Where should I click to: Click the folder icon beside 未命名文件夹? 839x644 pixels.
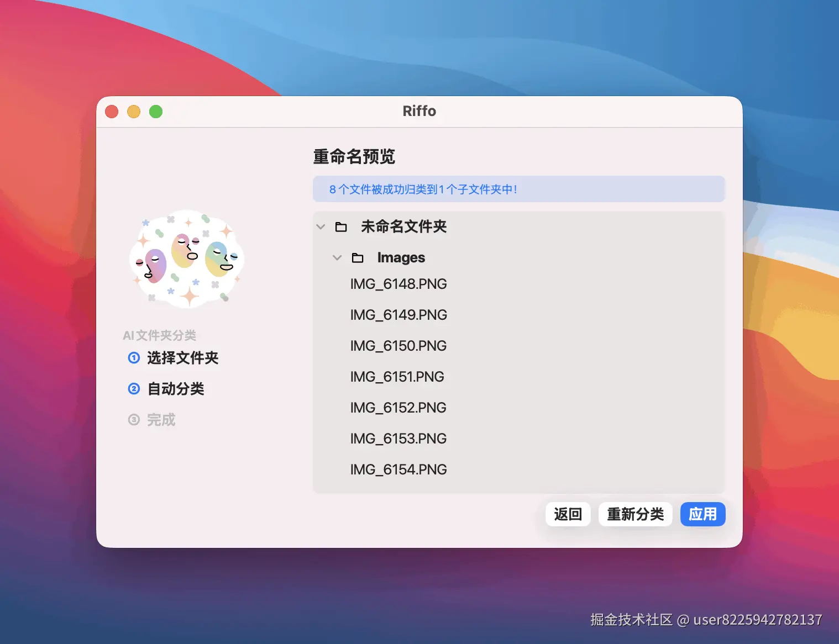point(340,226)
